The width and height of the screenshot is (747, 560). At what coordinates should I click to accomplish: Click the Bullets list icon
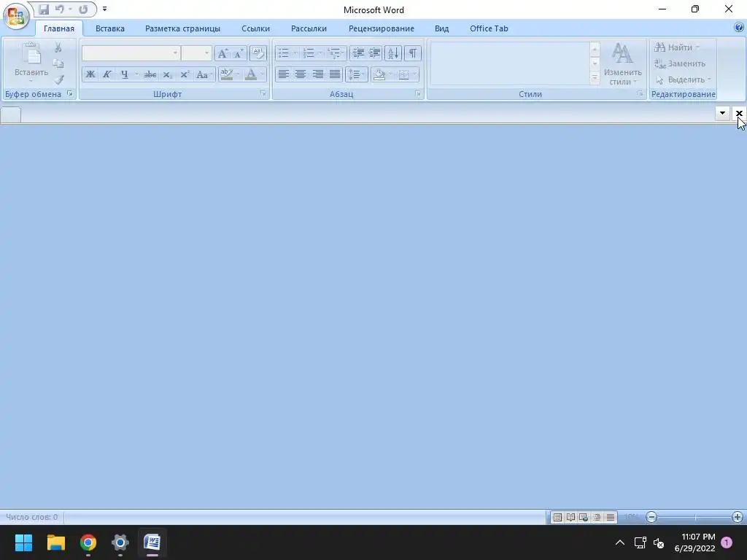[284, 53]
